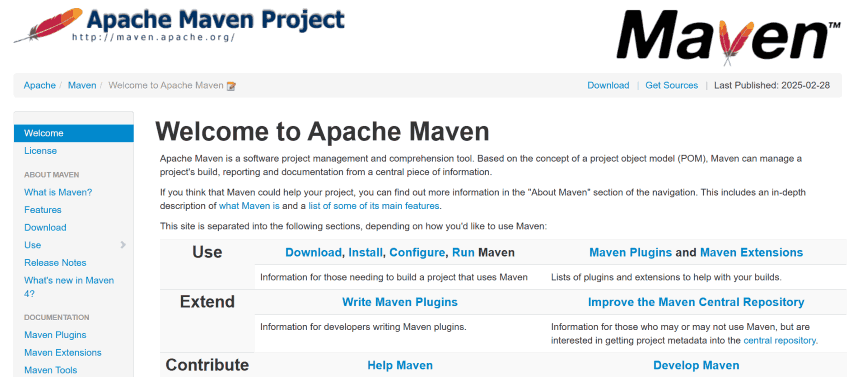Open Release Notes in the sidebar
Screen dimensions: 854x377
pyautogui.click(x=55, y=263)
